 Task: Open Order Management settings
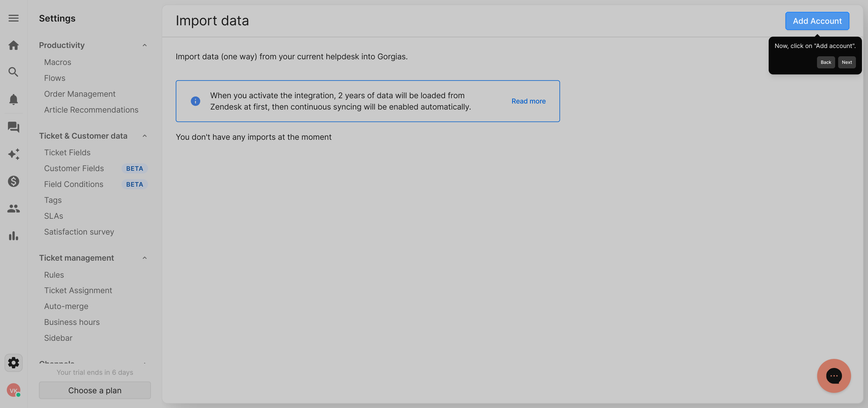coord(80,94)
